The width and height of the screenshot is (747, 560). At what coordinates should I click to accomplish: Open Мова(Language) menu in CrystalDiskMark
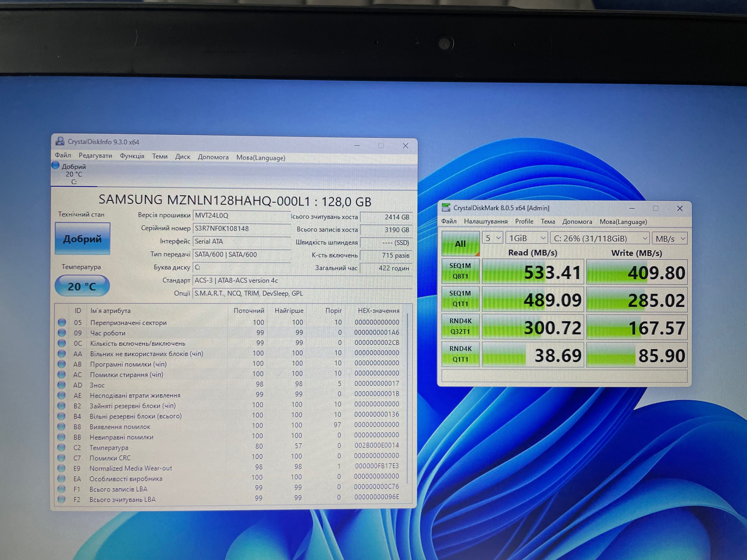[x=623, y=222]
